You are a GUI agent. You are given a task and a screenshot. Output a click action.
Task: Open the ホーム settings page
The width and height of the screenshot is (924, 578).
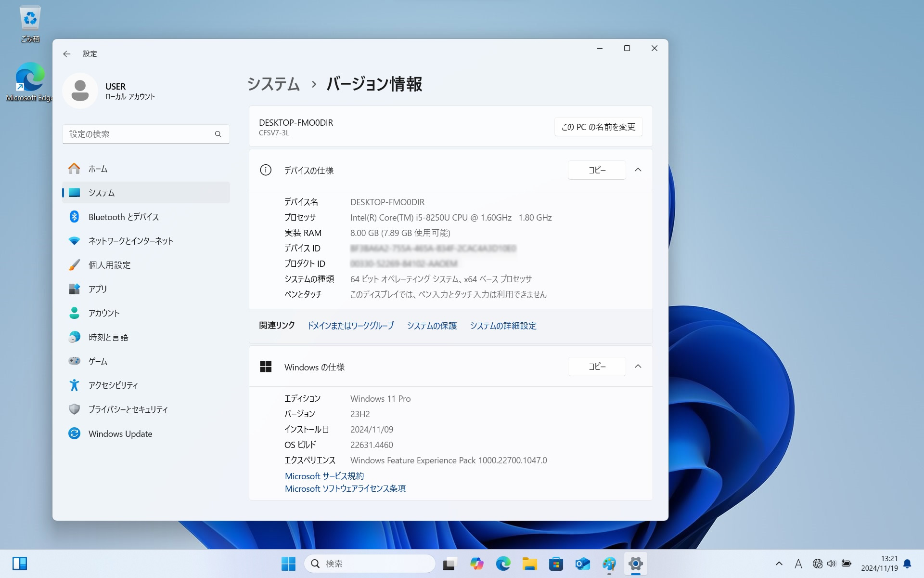[x=146, y=169]
